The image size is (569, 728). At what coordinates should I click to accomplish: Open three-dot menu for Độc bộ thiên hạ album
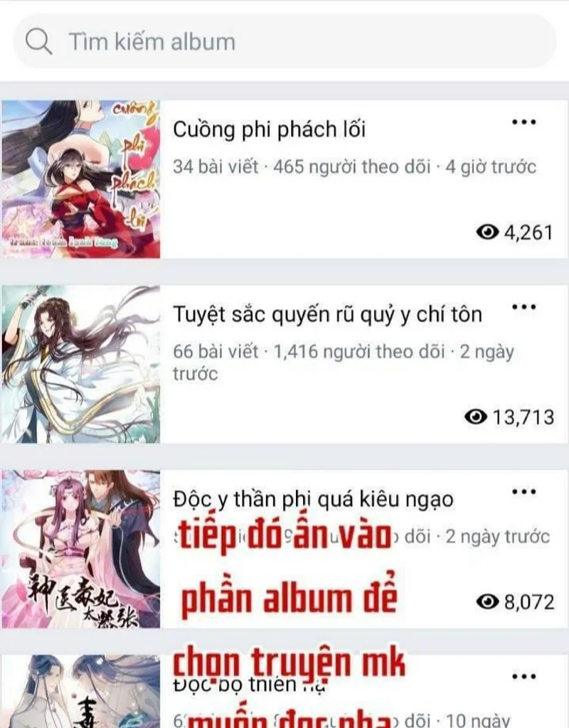524,677
